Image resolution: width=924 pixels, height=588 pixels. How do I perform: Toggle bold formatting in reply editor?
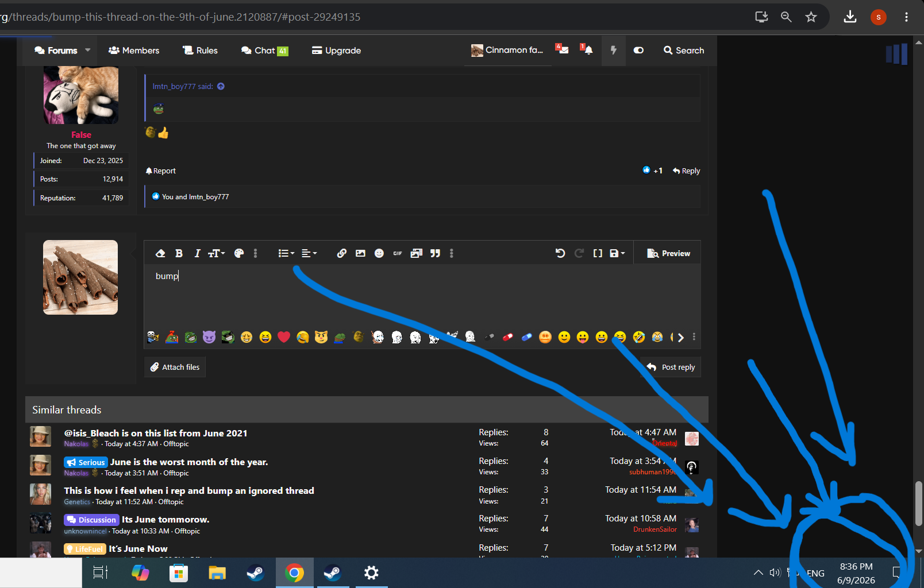pos(179,253)
